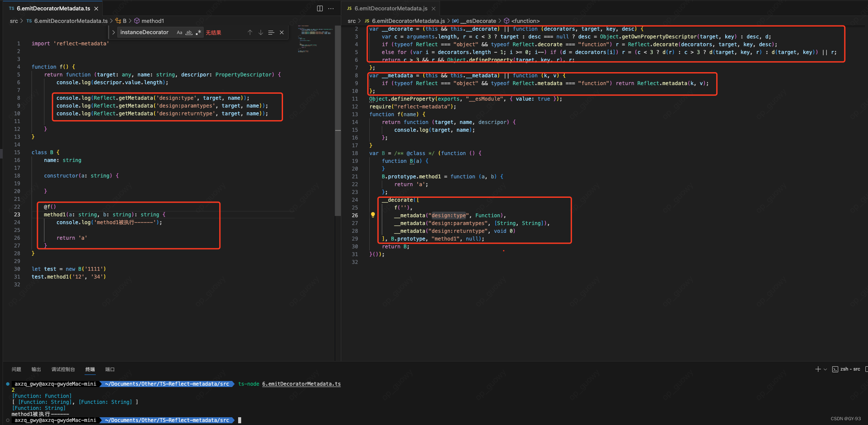
Task: Split the left editor to the right
Action: pyautogui.click(x=320, y=8)
